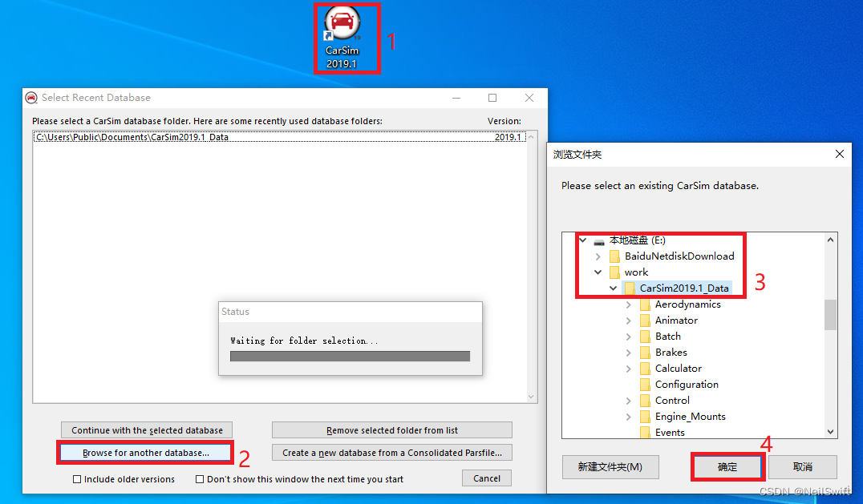
Task: Select the Control folder icon
Action: click(645, 401)
